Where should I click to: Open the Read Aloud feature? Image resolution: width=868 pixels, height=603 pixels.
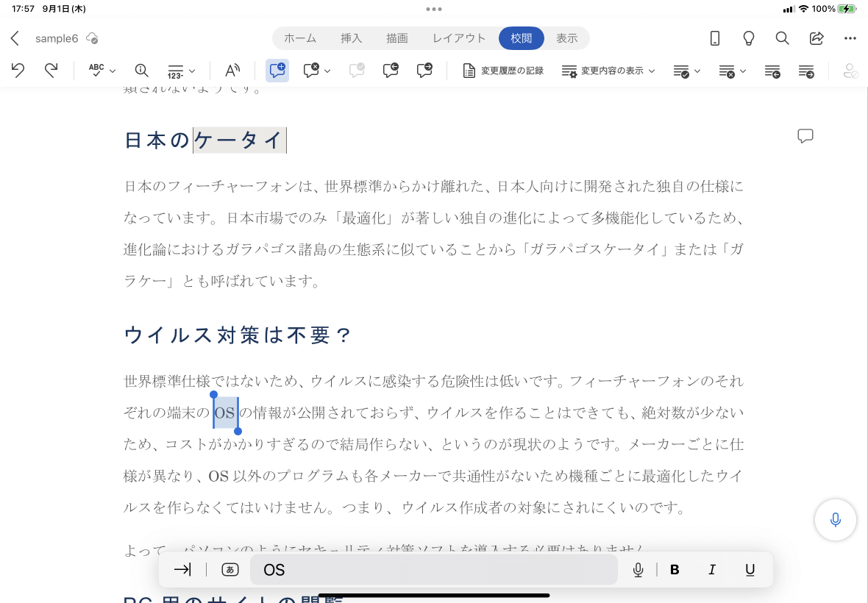click(232, 70)
